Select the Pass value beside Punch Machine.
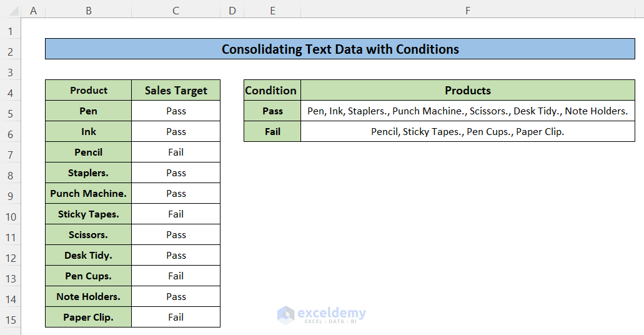Screen dimensions: 644x335 coord(176,193)
